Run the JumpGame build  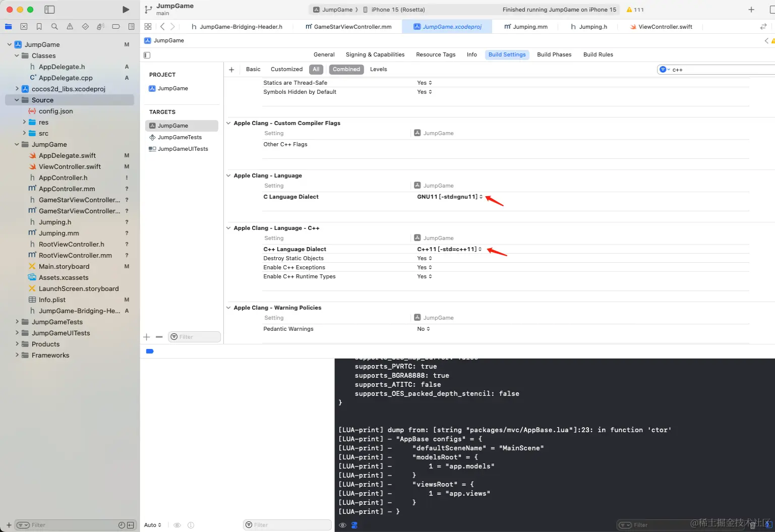coord(126,10)
